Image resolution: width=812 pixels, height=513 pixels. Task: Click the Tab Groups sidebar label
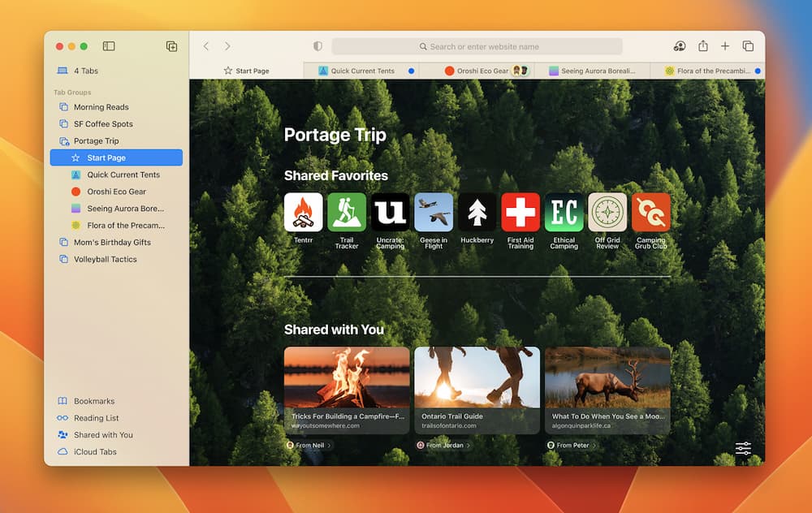[x=72, y=93]
